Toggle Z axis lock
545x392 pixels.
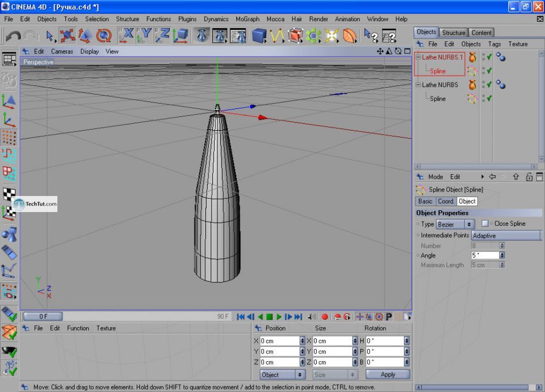[162, 36]
